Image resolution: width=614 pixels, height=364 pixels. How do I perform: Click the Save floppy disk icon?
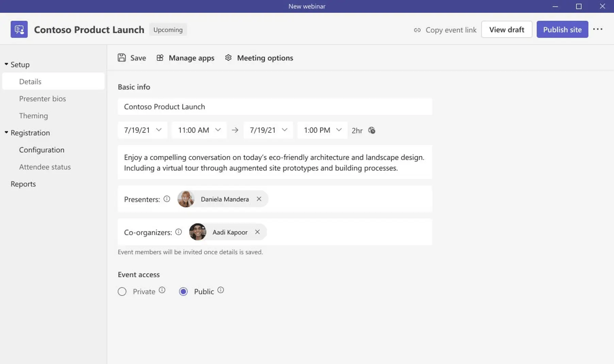point(122,57)
